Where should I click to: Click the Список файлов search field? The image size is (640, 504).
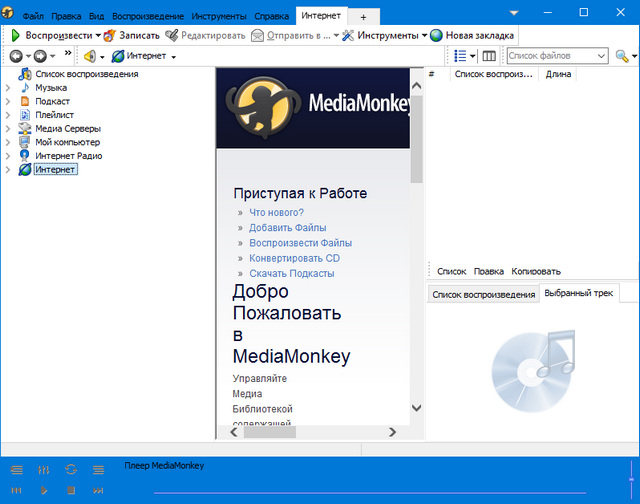(556, 56)
